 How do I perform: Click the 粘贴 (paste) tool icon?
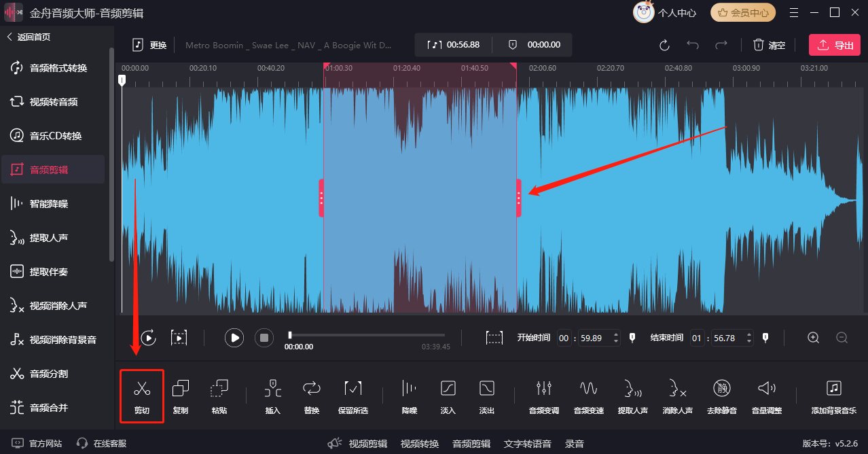[x=219, y=389]
